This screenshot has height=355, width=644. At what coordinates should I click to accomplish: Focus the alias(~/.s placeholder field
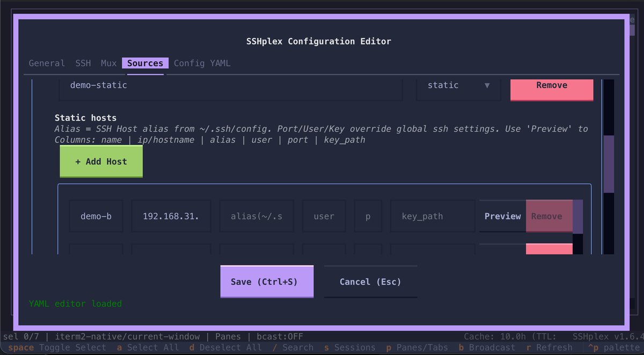tap(257, 216)
